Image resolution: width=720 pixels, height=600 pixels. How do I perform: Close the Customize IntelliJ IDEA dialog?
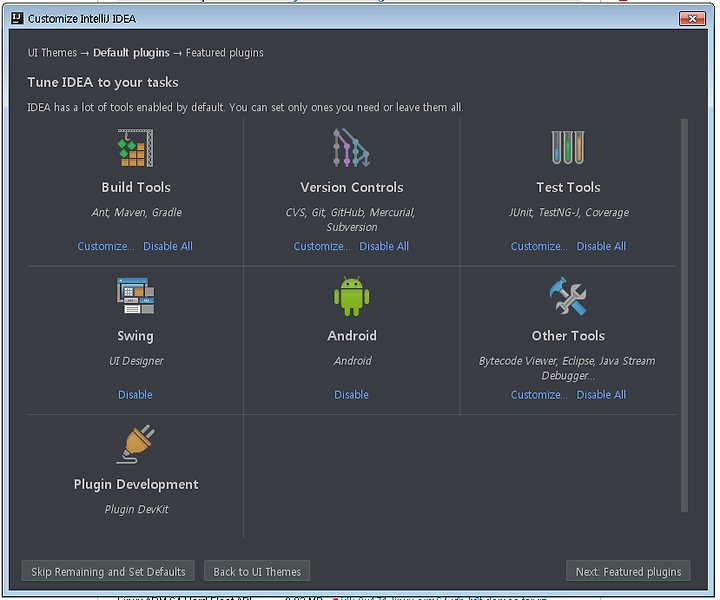click(x=692, y=18)
